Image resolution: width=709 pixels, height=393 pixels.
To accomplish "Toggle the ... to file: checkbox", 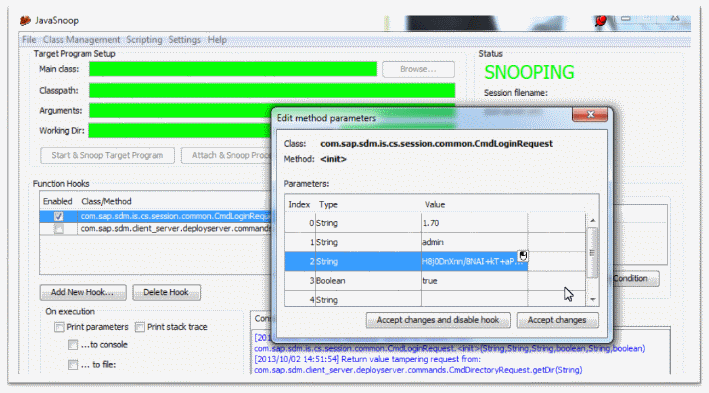I will coord(73,365).
